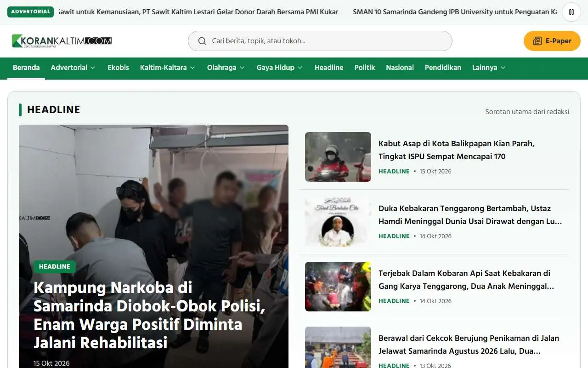This screenshot has height=368, width=588.
Task: Click the Ustaz Hamdi condolence thumbnail
Action: 338,222
